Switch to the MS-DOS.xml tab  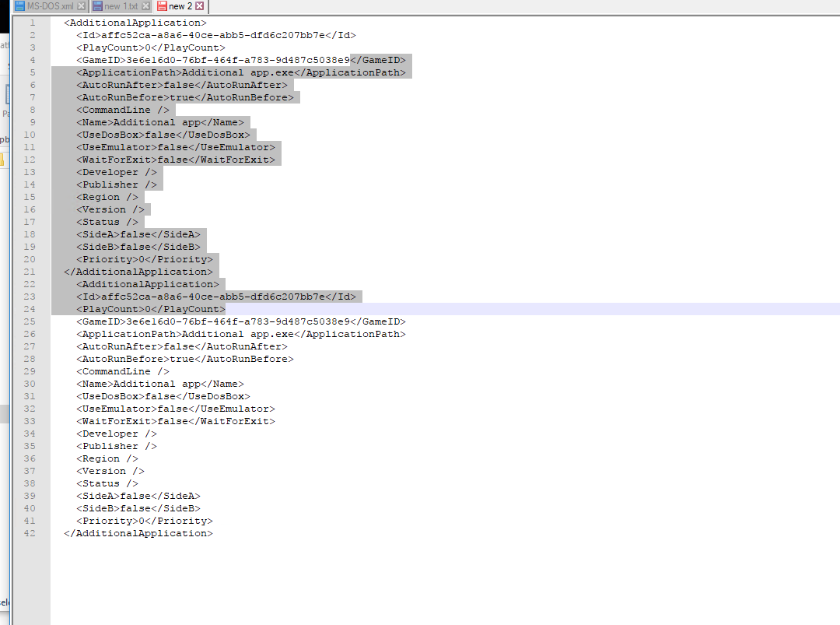coord(50,6)
